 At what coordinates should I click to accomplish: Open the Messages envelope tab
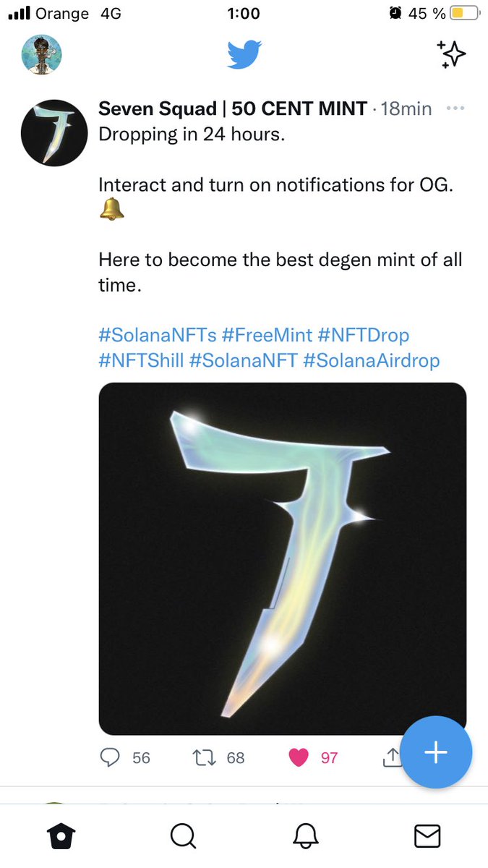[x=427, y=836]
